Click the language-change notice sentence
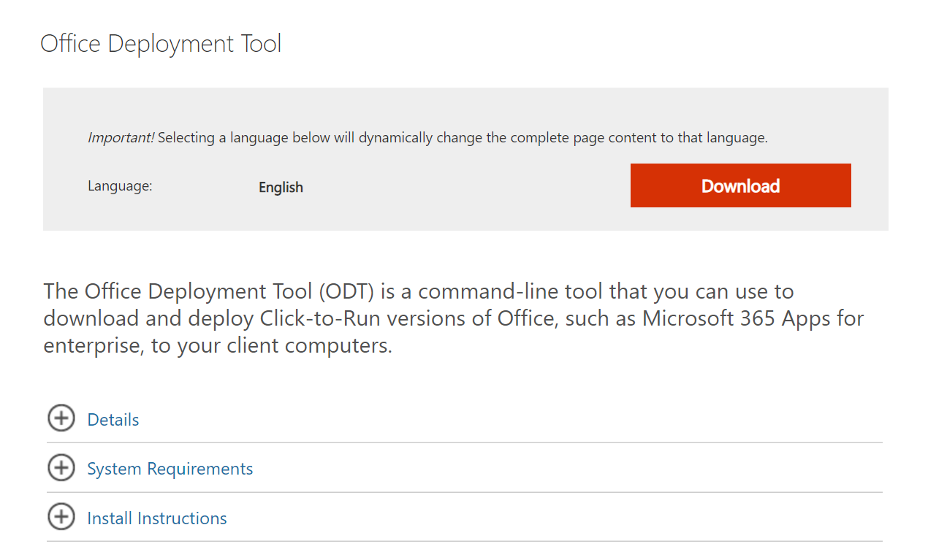928x560 pixels. point(463,137)
